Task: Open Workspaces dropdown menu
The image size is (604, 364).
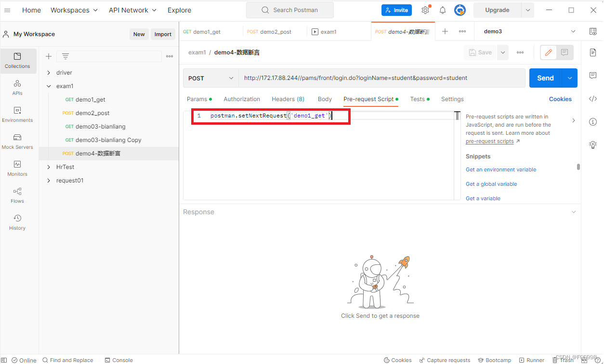Action: click(x=74, y=10)
